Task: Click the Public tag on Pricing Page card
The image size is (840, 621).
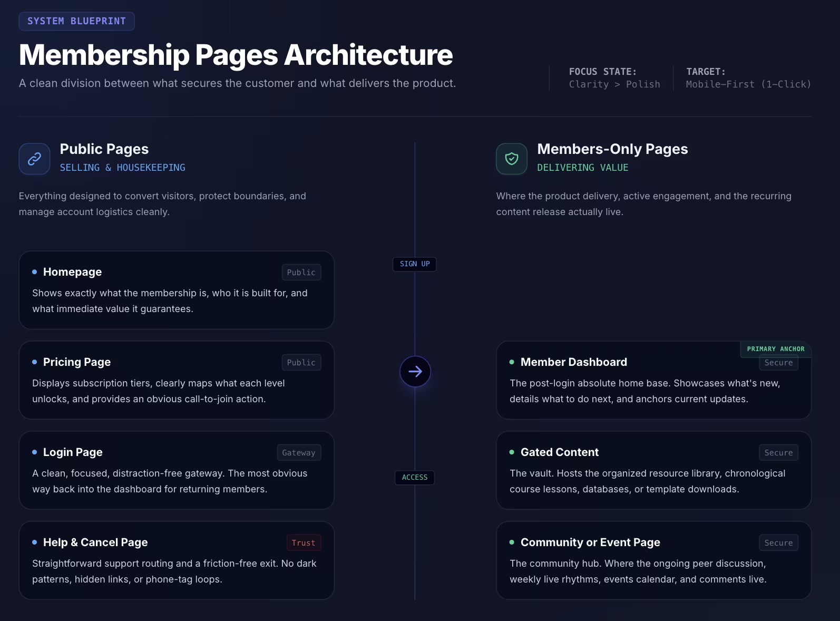Action: click(301, 363)
